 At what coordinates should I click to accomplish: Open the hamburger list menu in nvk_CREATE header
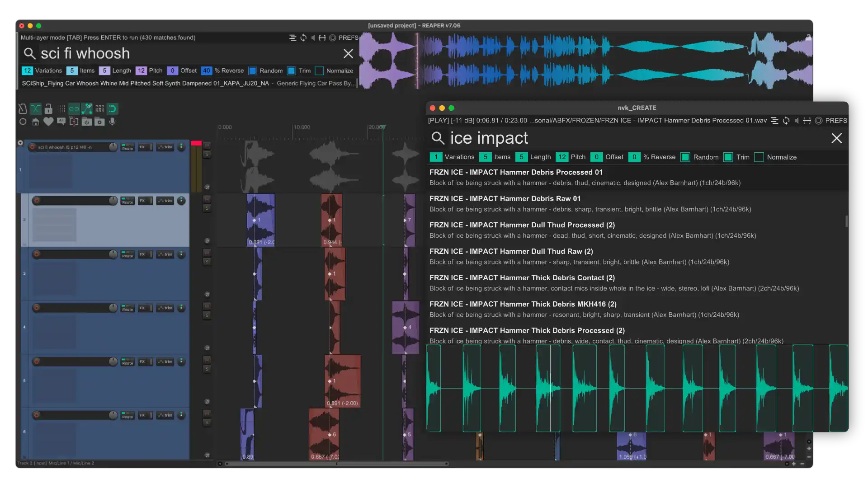(775, 121)
